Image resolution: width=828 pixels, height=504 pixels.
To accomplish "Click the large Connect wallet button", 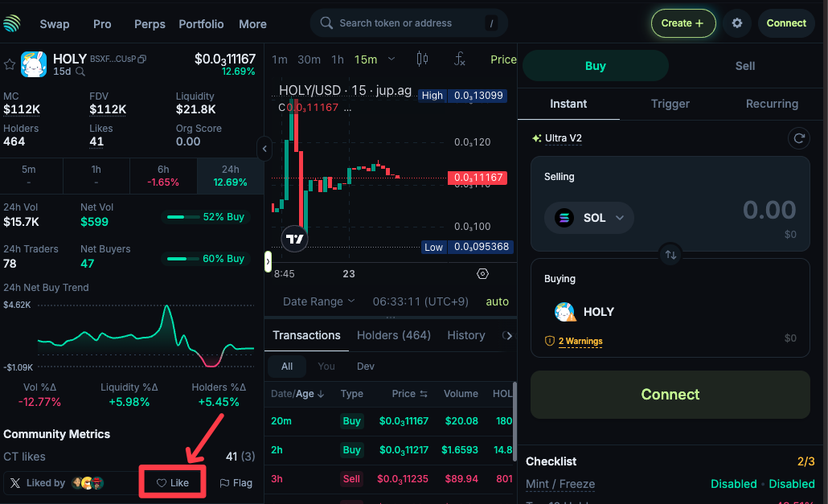I will pos(670,395).
